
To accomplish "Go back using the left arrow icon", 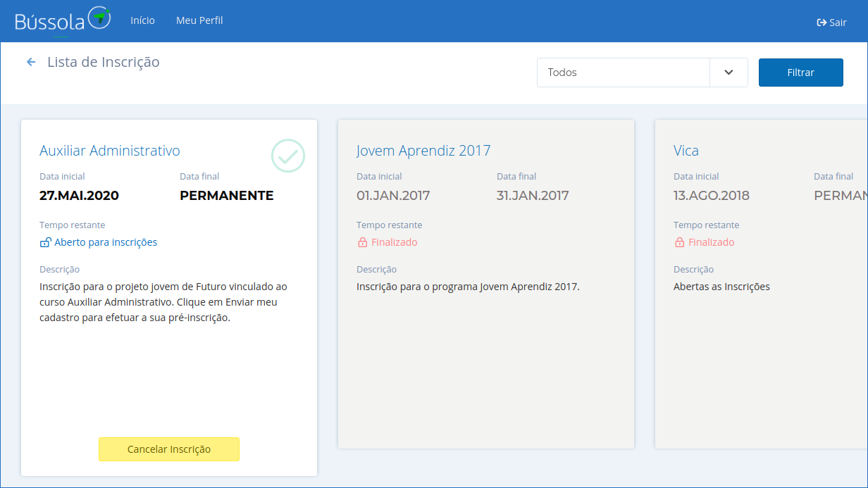I will (31, 62).
